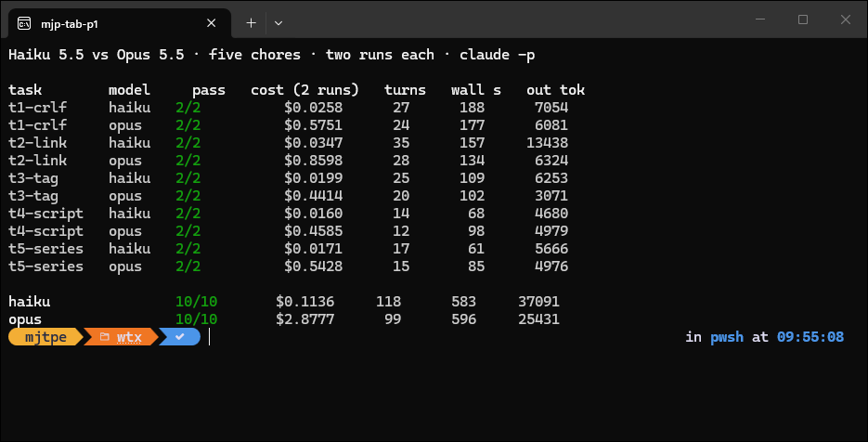The height and width of the screenshot is (442, 868).
Task: Click the t2-link task name in the haiku row
Action: pos(38,143)
